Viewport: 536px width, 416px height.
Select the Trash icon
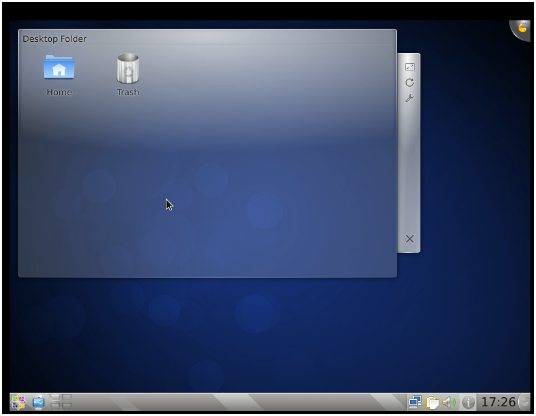(x=128, y=68)
